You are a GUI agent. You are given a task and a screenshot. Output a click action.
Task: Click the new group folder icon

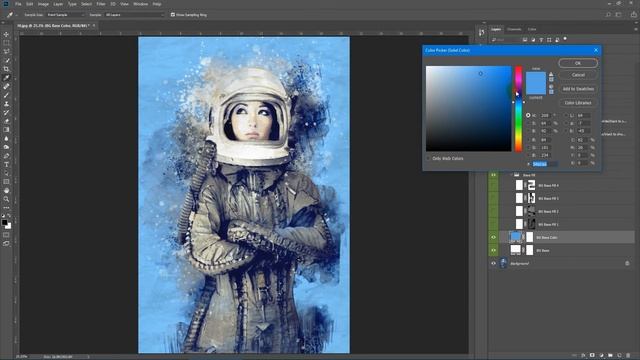pos(610,356)
